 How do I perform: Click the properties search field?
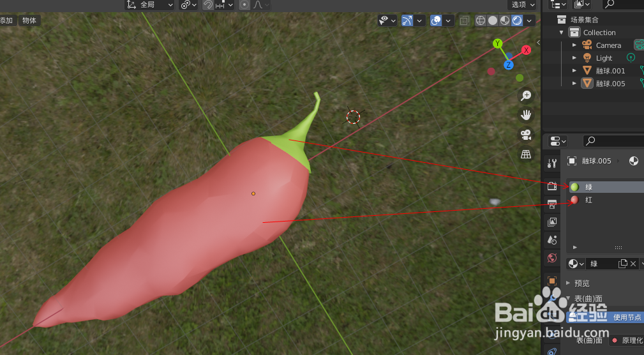(613, 141)
